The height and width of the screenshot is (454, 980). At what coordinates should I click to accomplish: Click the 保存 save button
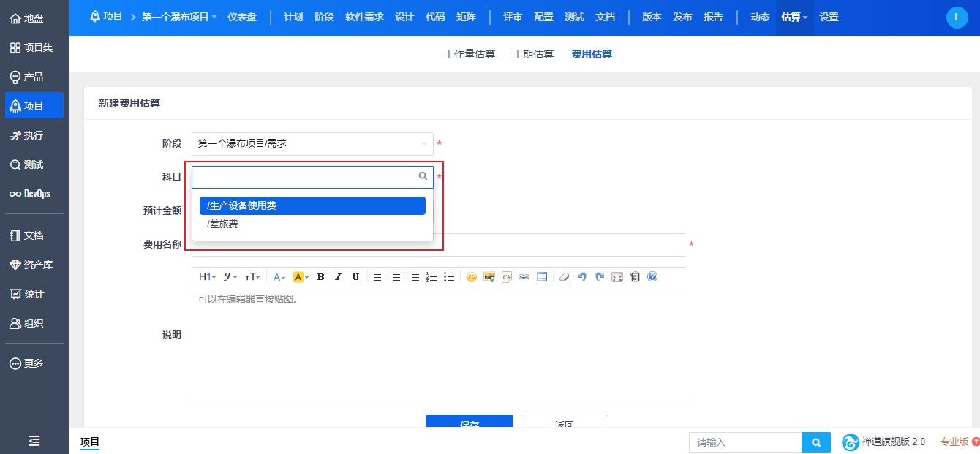click(470, 423)
